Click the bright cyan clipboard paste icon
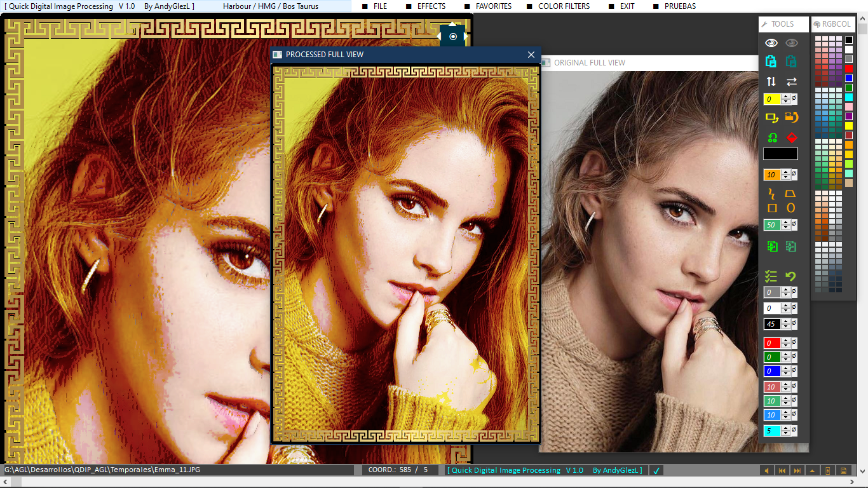The image size is (868, 488). click(x=771, y=62)
